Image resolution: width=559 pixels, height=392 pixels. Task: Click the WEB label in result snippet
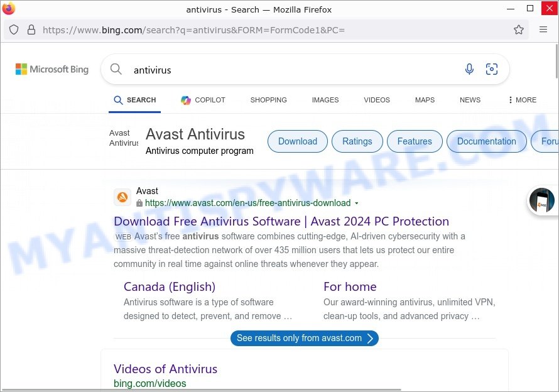(123, 237)
